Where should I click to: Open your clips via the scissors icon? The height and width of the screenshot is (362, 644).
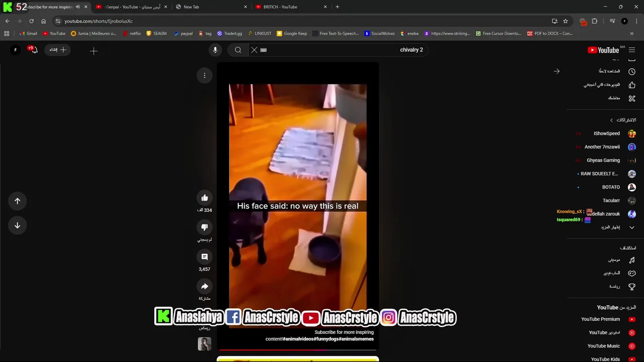coord(632,98)
